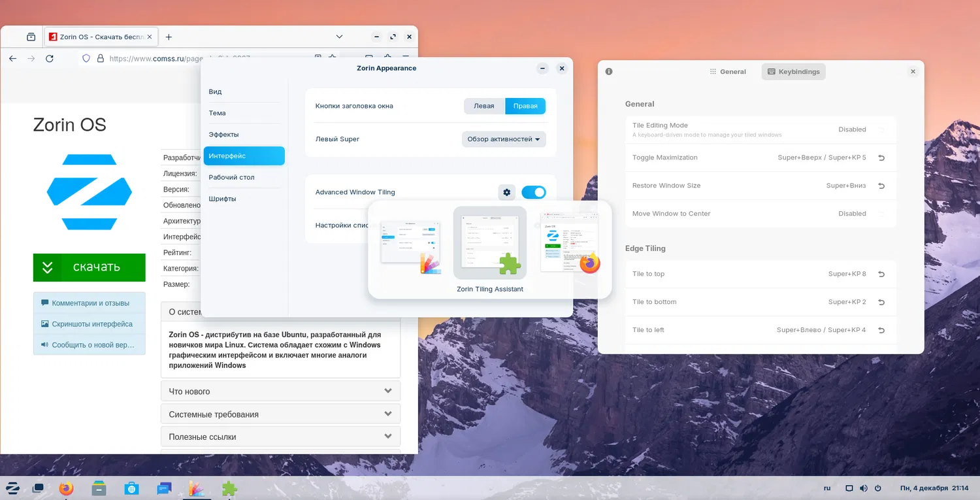Open Firefox View from the tab bar
This screenshot has width=980, height=500.
pyautogui.click(x=31, y=37)
